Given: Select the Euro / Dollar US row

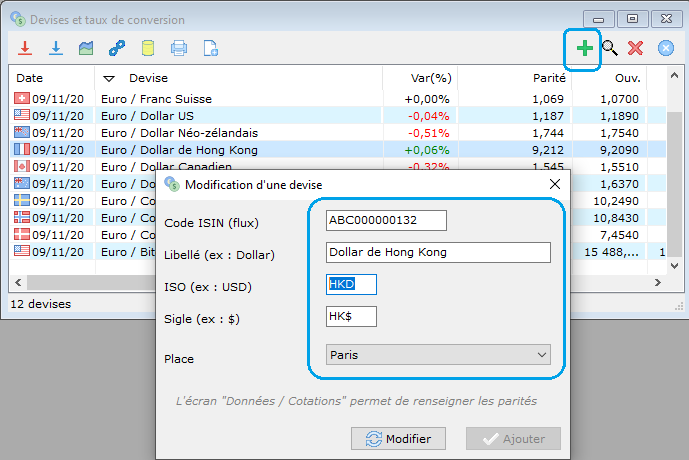Looking at the screenshot, I should tap(337, 116).
